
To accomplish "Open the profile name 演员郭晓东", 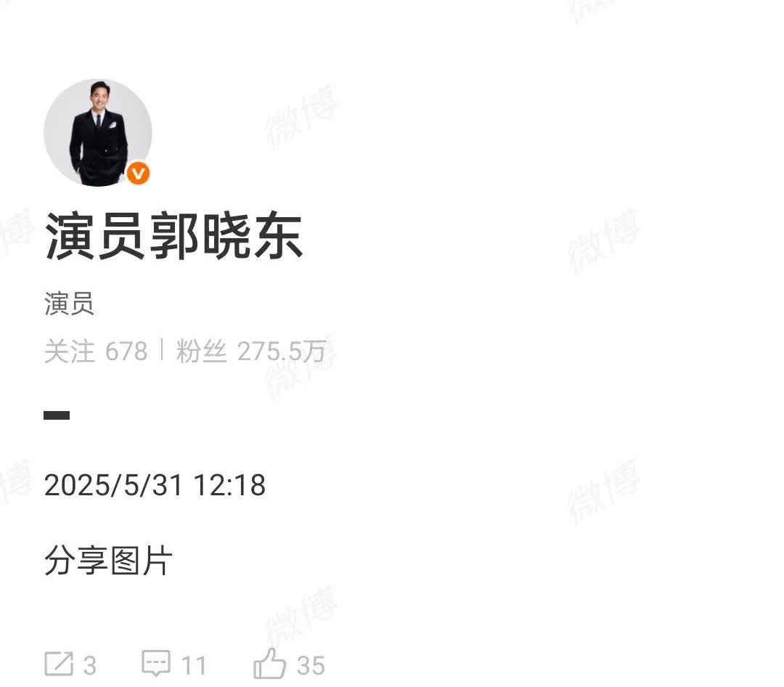I will pos(173,236).
